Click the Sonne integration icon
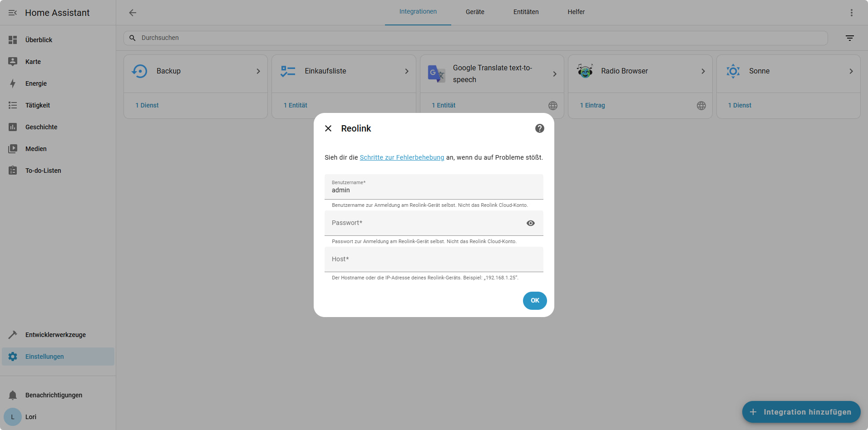The image size is (868, 430). pos(733,71)
